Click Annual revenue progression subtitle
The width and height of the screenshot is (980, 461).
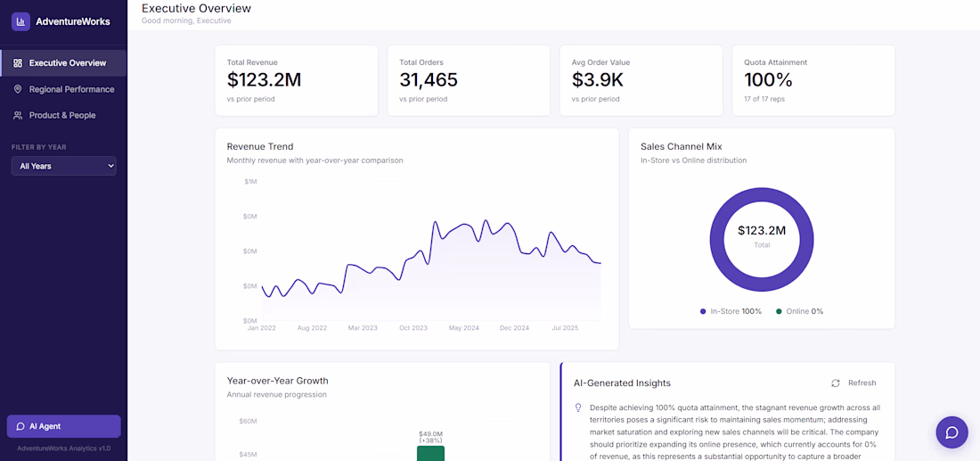click(277, 395)
